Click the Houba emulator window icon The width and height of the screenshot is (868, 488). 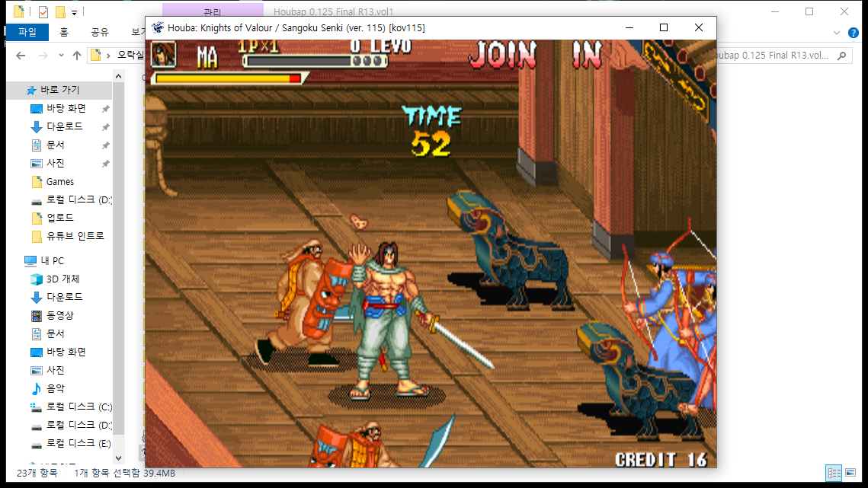(x=158, y=27)
